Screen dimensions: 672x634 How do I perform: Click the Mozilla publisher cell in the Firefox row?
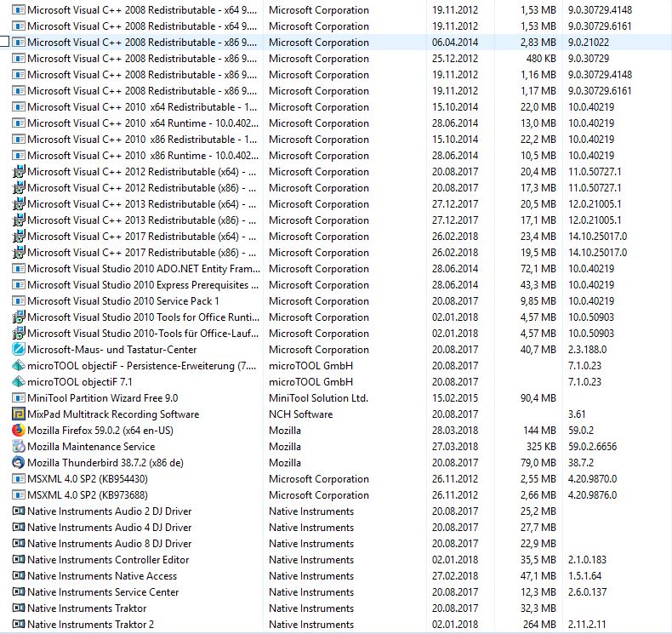285,431
